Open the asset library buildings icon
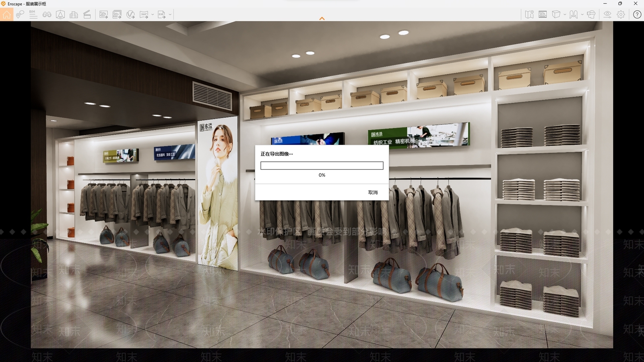 pyautogui.click(x=74, y=14)
